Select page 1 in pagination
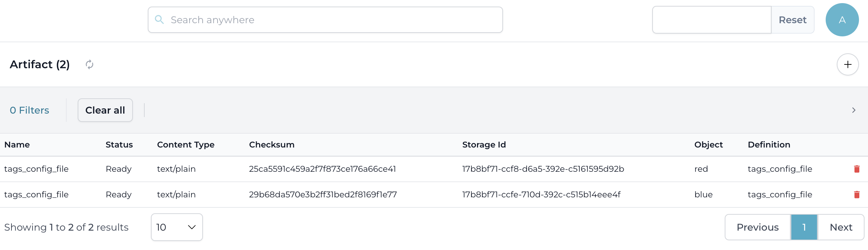Screen dimensions: 868x250 [804, 227]
